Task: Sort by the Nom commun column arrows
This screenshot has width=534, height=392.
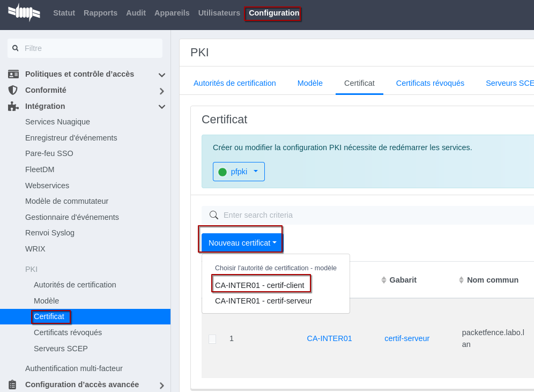Action: click(461, 280)
